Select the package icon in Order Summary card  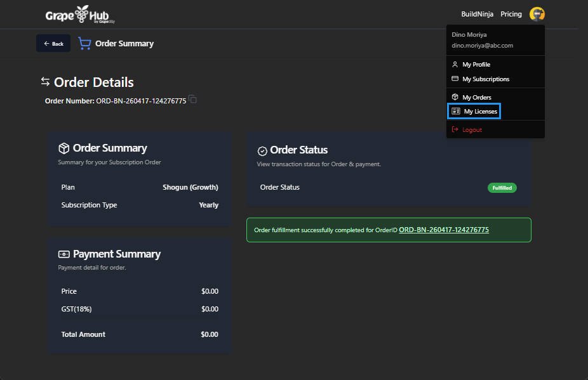[63, 148]
